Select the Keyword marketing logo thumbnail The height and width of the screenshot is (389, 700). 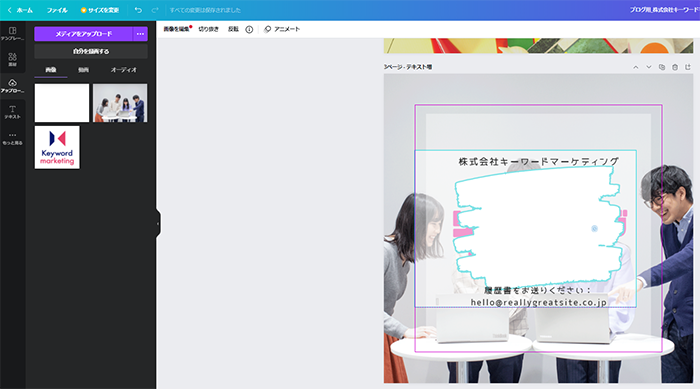[x=57, y=147]
